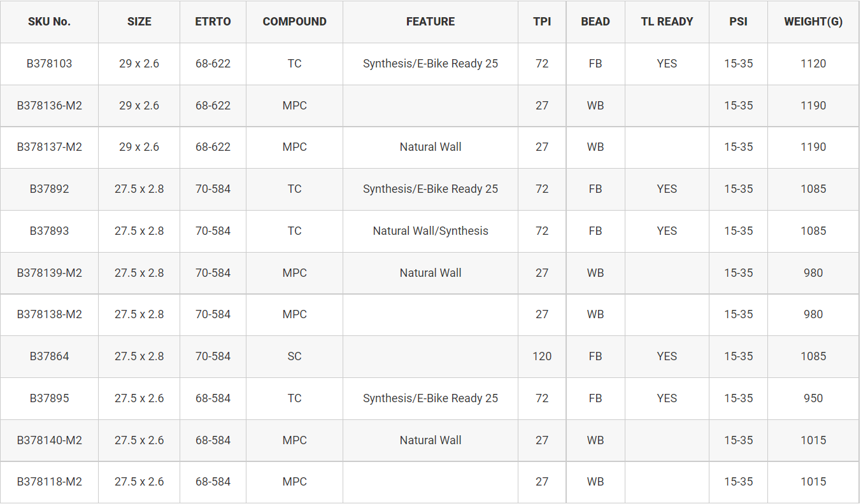Click the WEIGHT(G) column header

[x=813, y=22]
